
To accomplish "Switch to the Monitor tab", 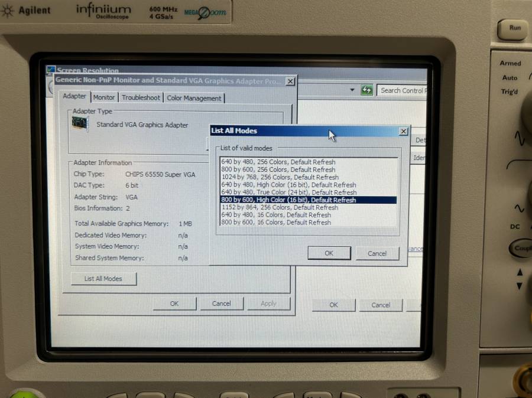I will coord(104,97).
